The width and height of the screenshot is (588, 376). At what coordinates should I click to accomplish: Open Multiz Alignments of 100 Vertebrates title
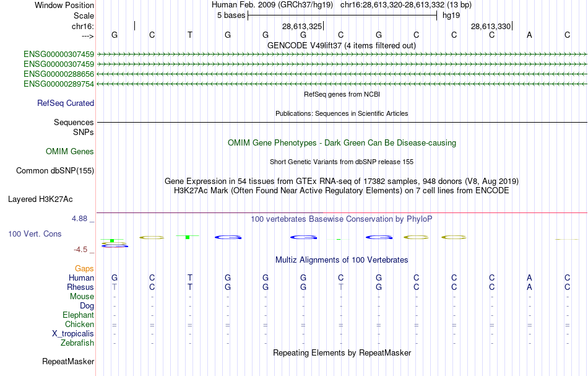(342, 260)
